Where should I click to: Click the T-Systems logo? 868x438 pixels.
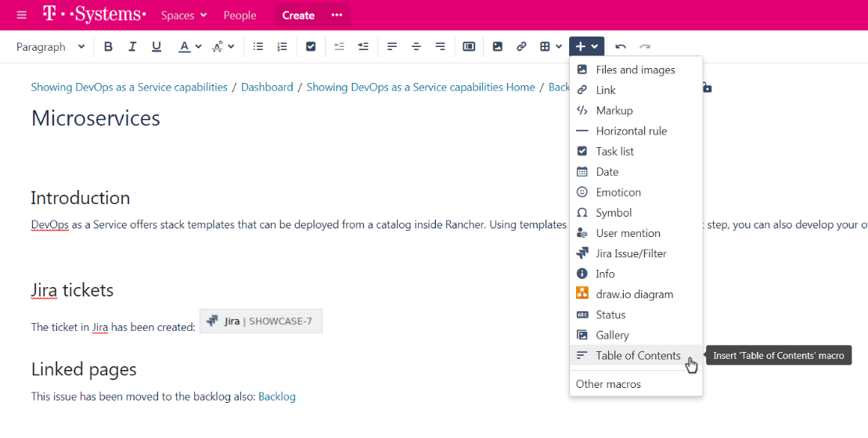(x=95, y=15)
